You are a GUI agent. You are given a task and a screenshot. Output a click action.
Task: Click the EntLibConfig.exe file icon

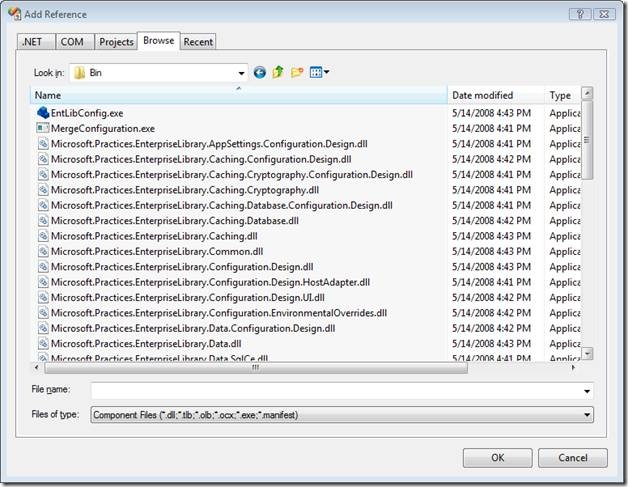(43, 113)
